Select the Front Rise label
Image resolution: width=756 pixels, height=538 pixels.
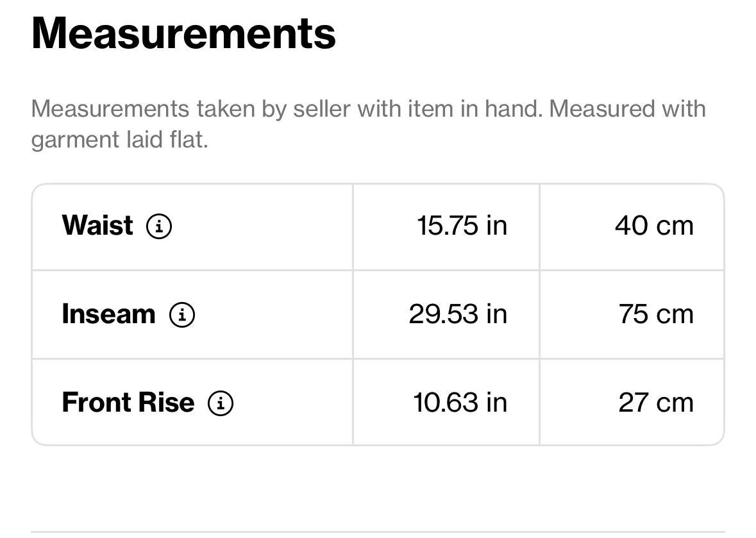tap(128, 402)
